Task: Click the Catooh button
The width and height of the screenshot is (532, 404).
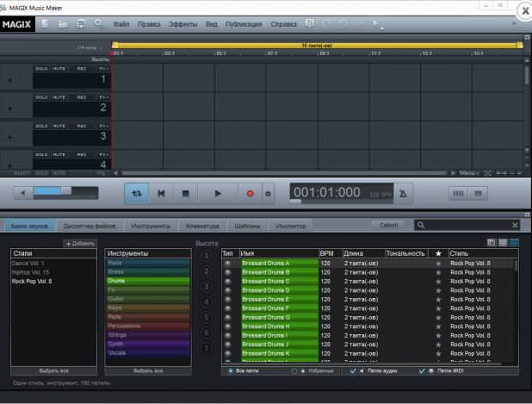Action: [x=388, y=225]
